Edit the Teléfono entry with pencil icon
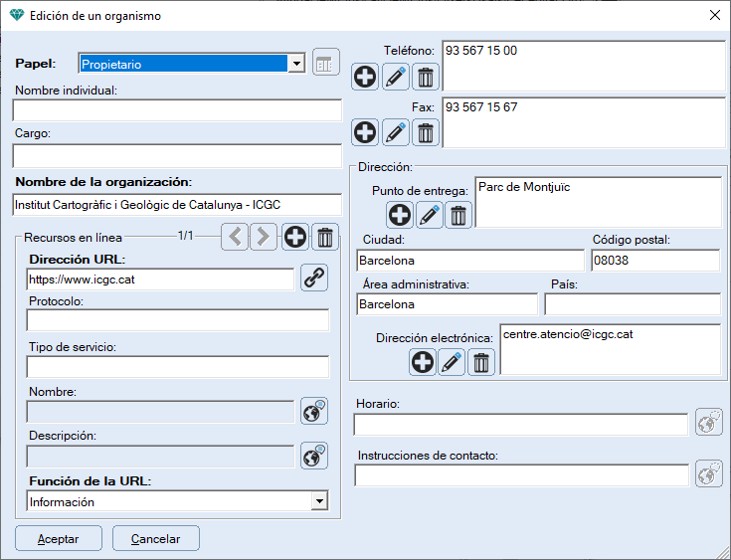The height and width of the screenshot is (560, 731). (x=396, y=76)
